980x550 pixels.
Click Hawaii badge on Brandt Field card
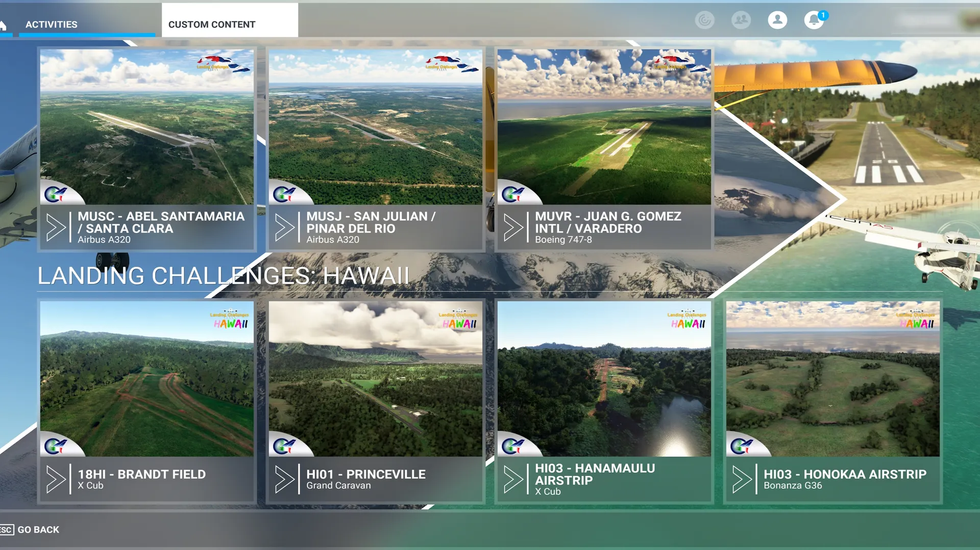[230, 320]
